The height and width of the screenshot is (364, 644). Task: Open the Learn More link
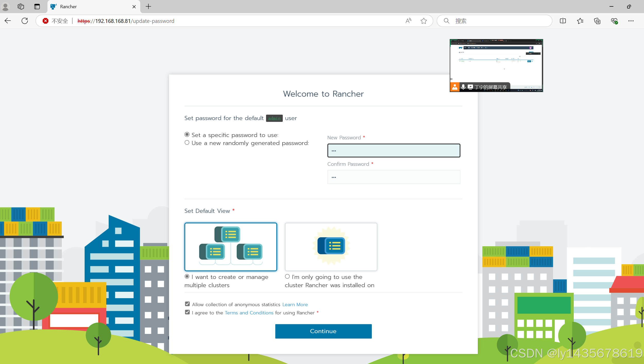(295, 304)
